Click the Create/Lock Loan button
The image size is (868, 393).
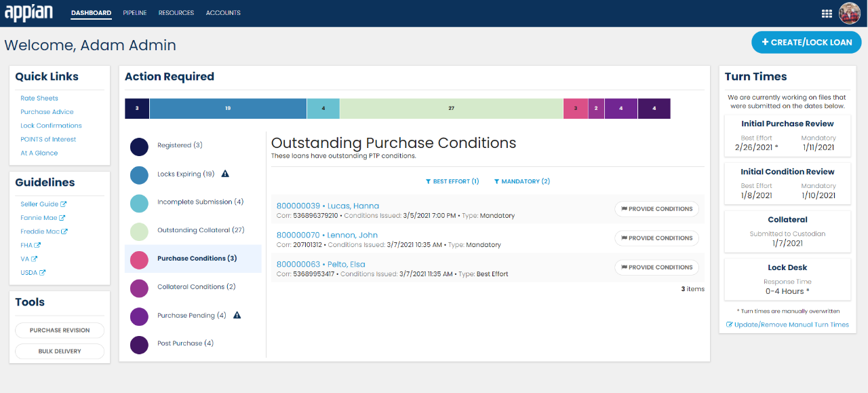point(806,42)
